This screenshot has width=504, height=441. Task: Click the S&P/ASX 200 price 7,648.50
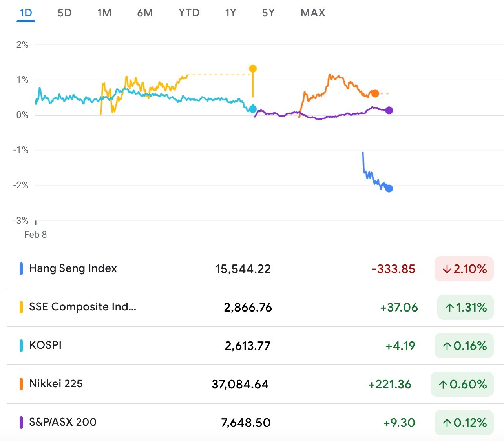pos(246,423)
